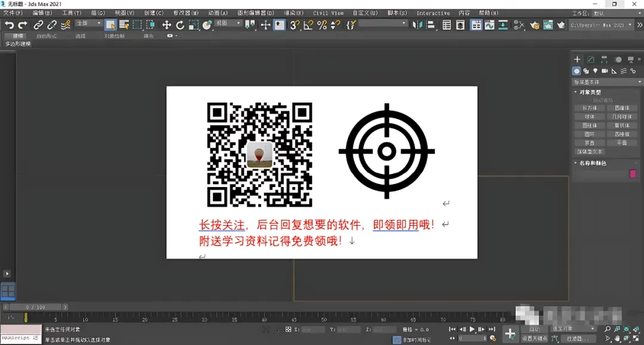Open Motion panel tab

(x=618, y=60)
